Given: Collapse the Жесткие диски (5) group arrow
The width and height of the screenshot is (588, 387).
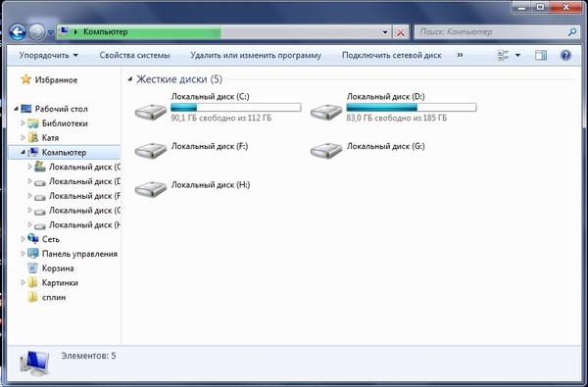Looking at the screenshot, I should [x=130, y=79].
